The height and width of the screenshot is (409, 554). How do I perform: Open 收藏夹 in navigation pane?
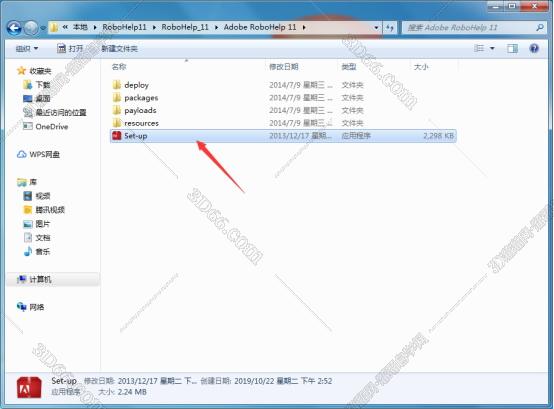click(x=40, y=71)
